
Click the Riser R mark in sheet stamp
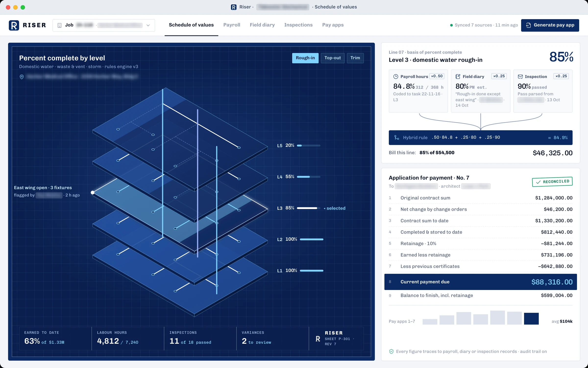pyautogui.click(x=318, y=339)
